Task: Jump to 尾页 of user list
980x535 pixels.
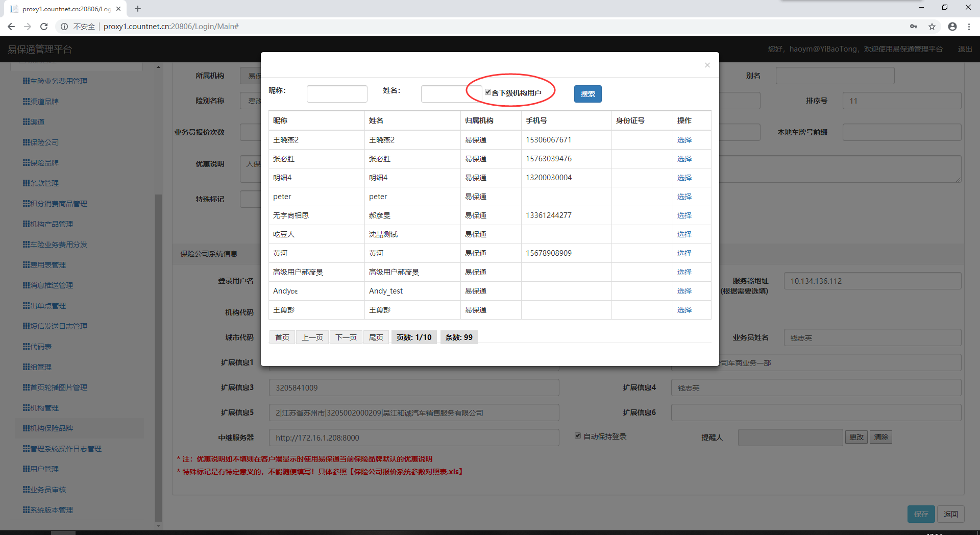Action: click(376, 337)
